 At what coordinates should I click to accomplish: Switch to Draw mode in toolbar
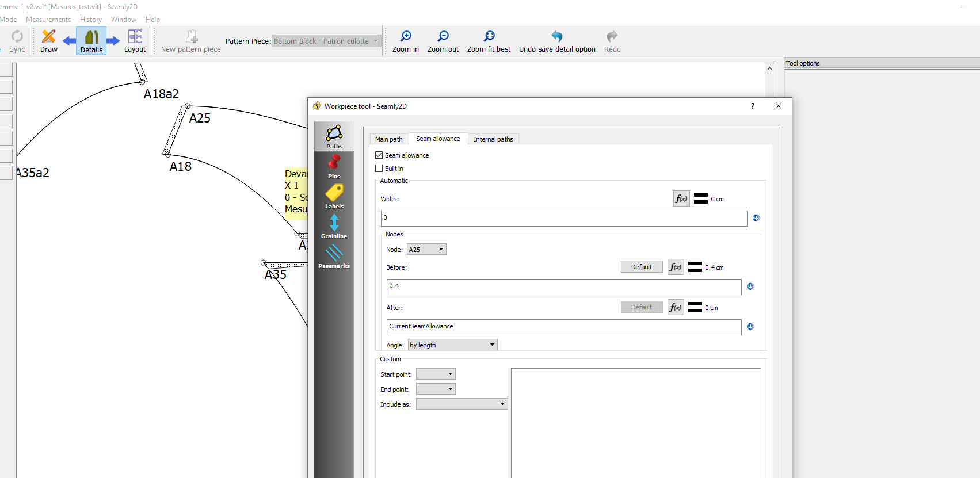tap(49, 41)
